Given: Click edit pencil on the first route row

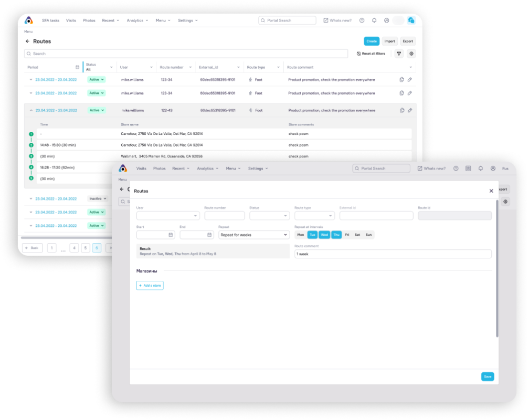Looking at the screenshot, I should tap(410, 79).
